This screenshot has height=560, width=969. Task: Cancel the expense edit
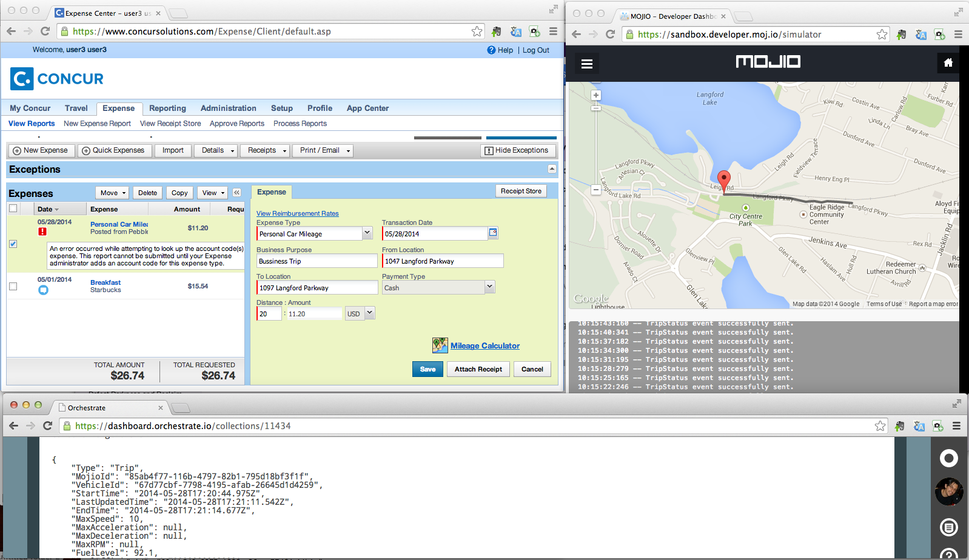(532, 369)
